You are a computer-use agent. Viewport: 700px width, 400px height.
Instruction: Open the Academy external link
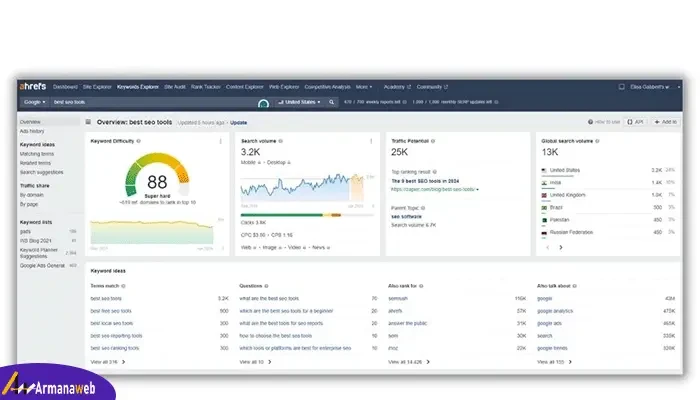pyautogui.click(x=397, y=87)
